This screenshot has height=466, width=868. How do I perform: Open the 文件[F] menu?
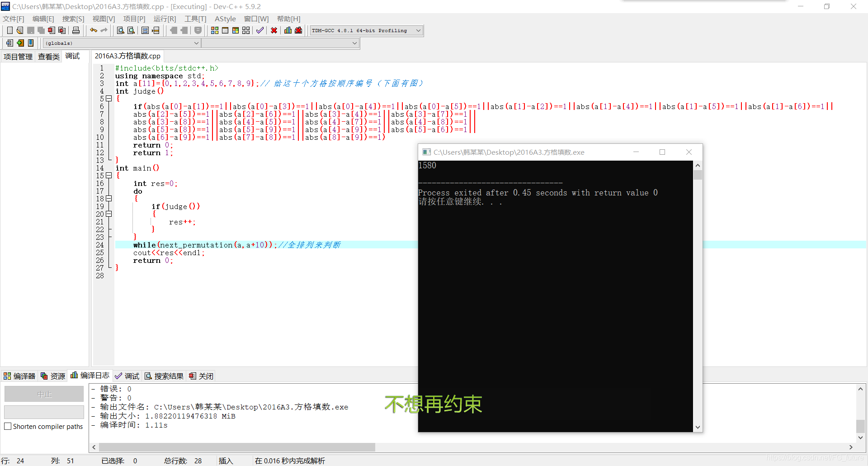(x=14, y=19)
